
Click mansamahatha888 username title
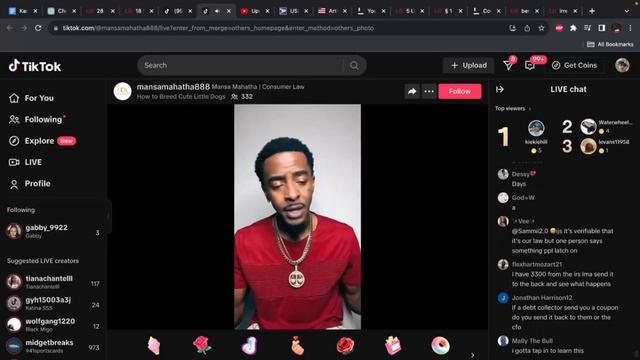pos(173,87)
